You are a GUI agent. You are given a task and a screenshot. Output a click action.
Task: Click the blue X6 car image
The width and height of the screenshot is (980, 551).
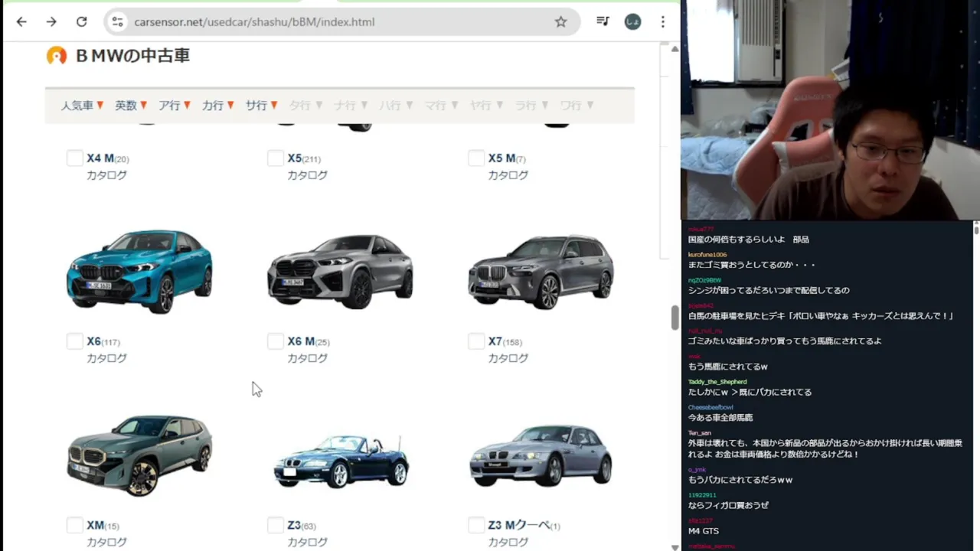click(139, 271)
